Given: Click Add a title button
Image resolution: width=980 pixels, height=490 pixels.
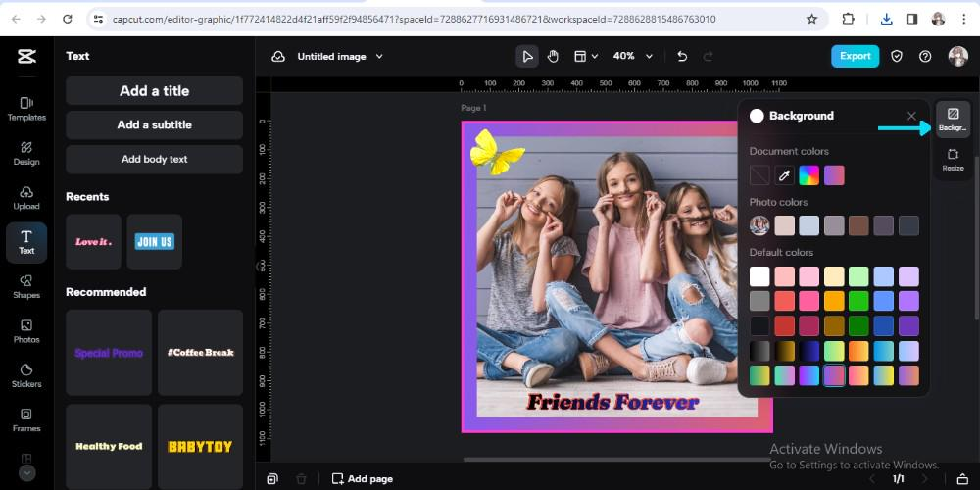Looking at the screenshot, I should pos(155,90).
